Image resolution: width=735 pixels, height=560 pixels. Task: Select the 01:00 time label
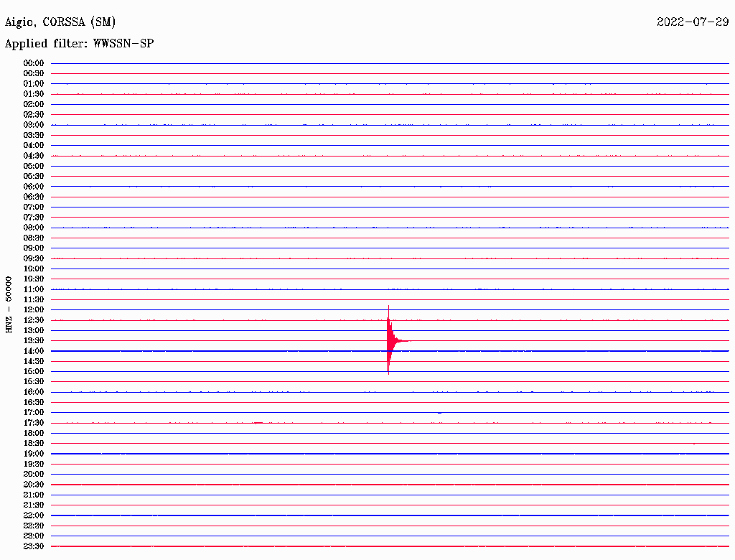coord(34,84)
